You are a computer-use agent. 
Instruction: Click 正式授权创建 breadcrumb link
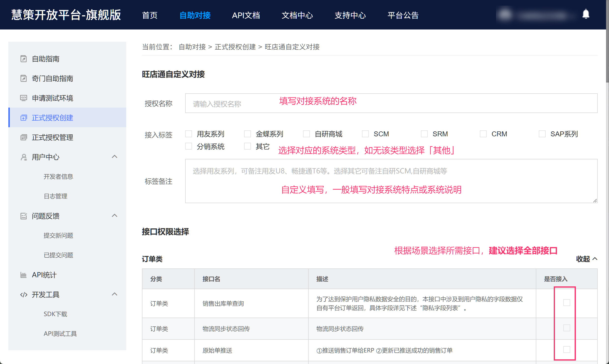pyautogui.click(x=235, y=47)
